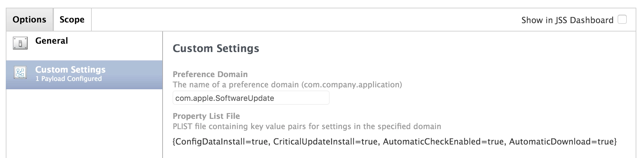Click ConfigDataInstall=true in the plist

pos(221,142)
